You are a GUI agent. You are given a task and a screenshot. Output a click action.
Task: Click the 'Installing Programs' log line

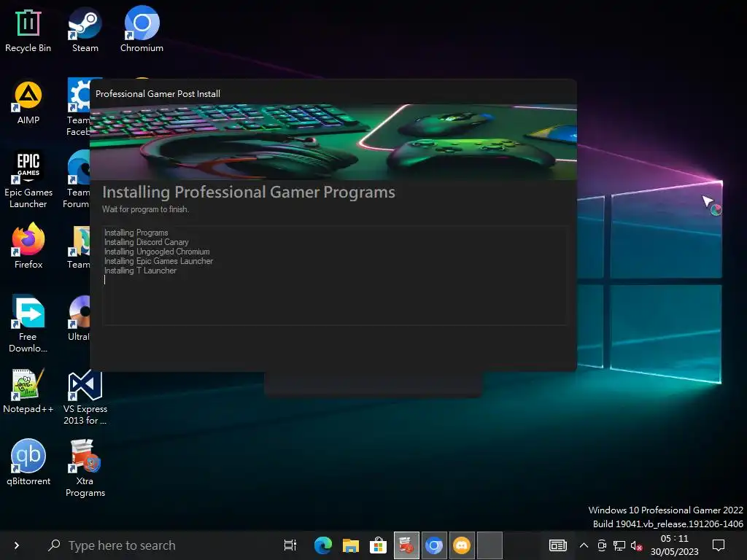(136, 233)
